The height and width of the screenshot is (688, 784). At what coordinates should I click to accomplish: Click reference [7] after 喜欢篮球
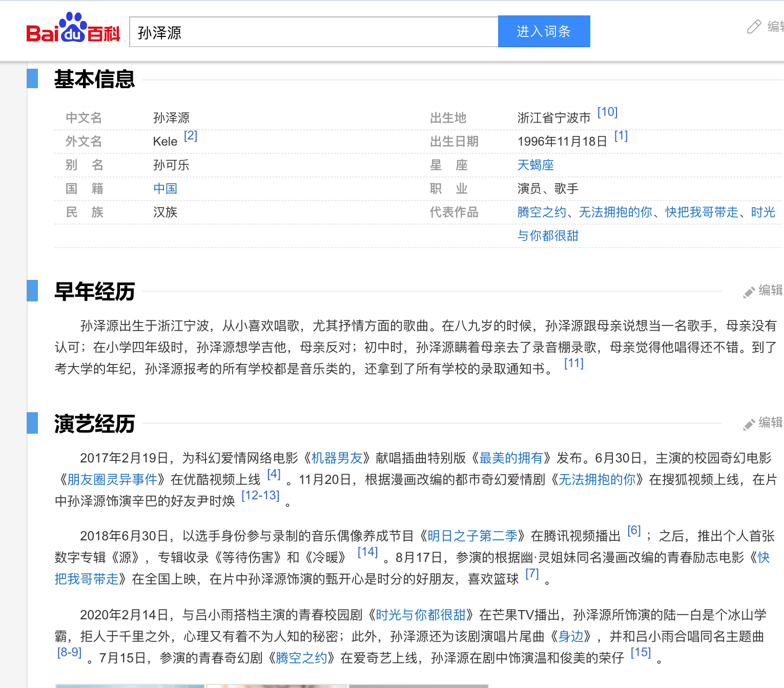(532, 574)
